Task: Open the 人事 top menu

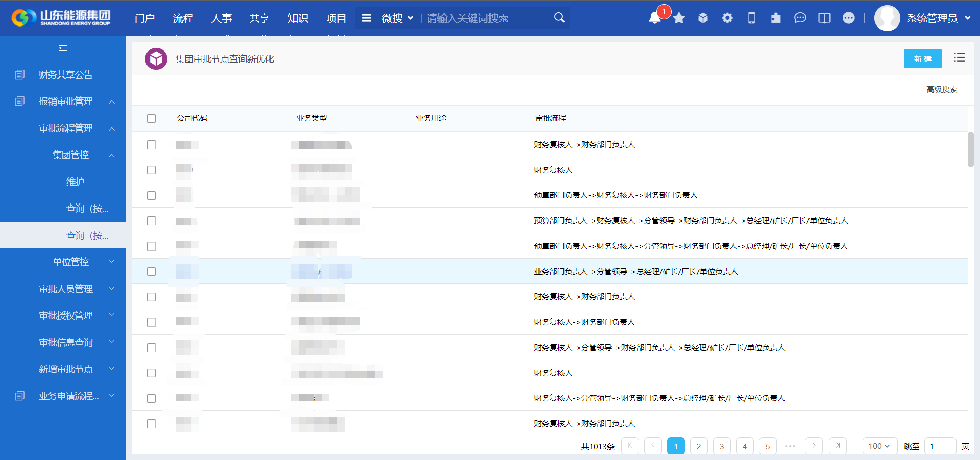Action: click(221, 18)
